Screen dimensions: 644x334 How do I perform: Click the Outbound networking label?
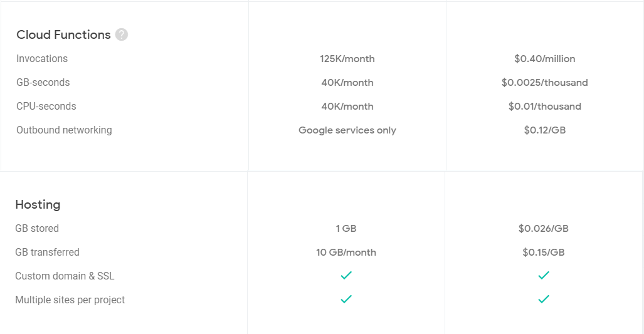point(64,130)
